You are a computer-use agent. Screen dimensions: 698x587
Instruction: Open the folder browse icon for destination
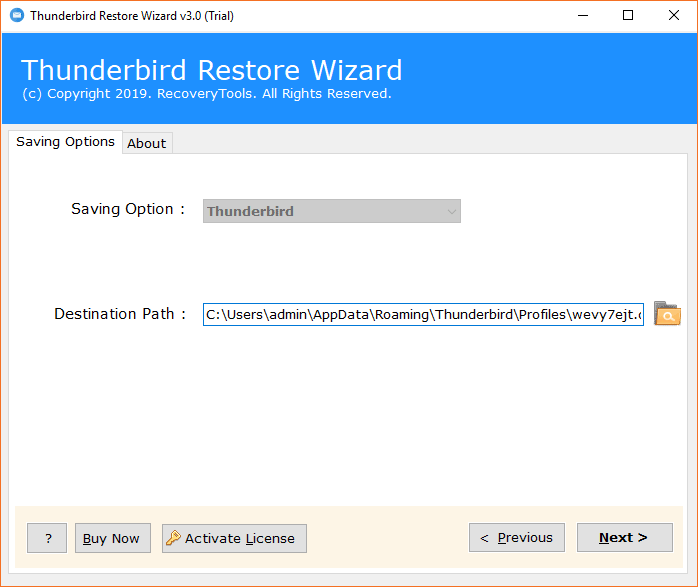click(x=667, y=314)
